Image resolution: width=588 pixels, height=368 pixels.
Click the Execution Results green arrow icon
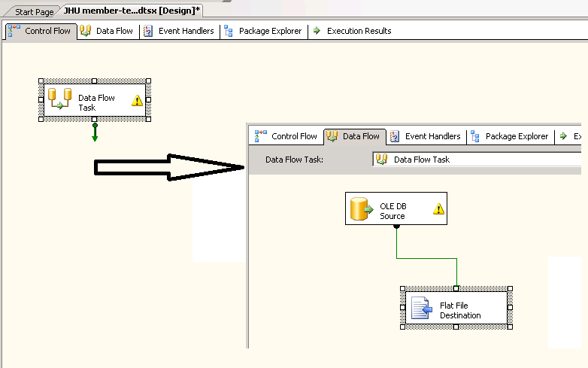[317, 31]
